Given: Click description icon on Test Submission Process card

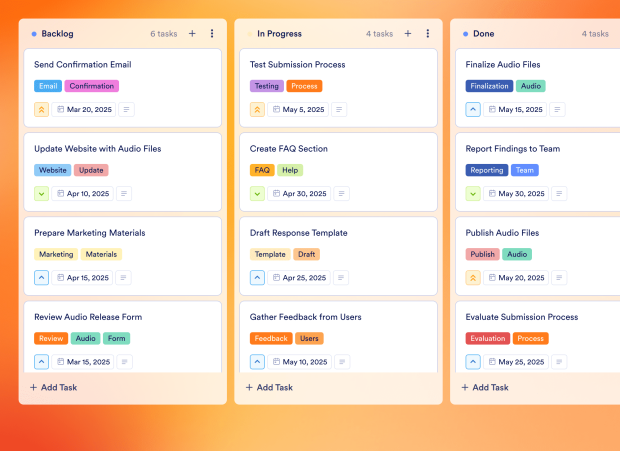Looking at the screenshot, I should pyautogui.click(x=340, y=109).
